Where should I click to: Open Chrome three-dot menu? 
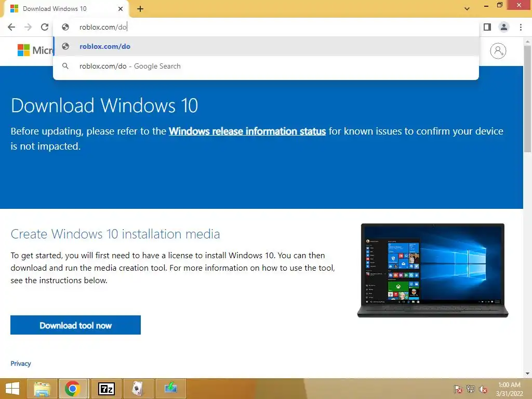521,27
